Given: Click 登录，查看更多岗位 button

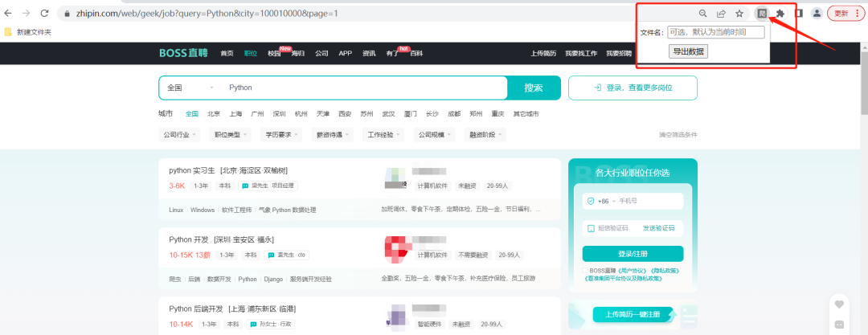Looking at the screenshot, I should [x=633, y=88].
